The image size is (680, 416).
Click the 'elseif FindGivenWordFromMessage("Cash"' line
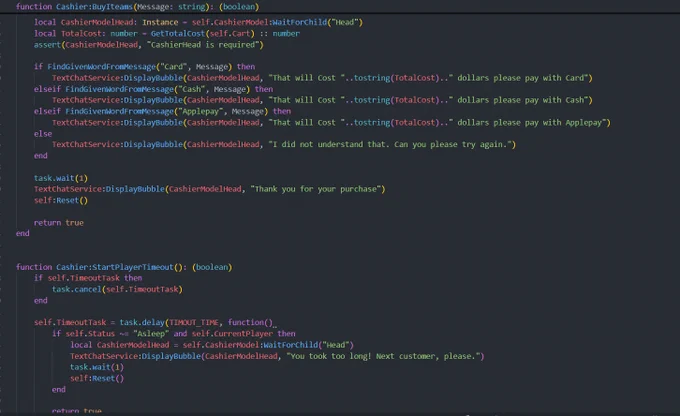pyautogui.click(x=154, y=89)
